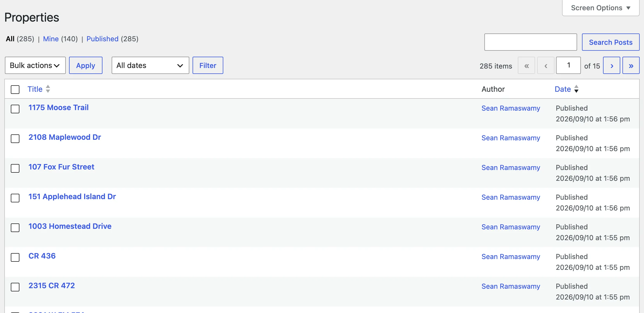This screenshot has height=313, width=644.
Task: Click the Title column header link
Action: pos(35,89)
